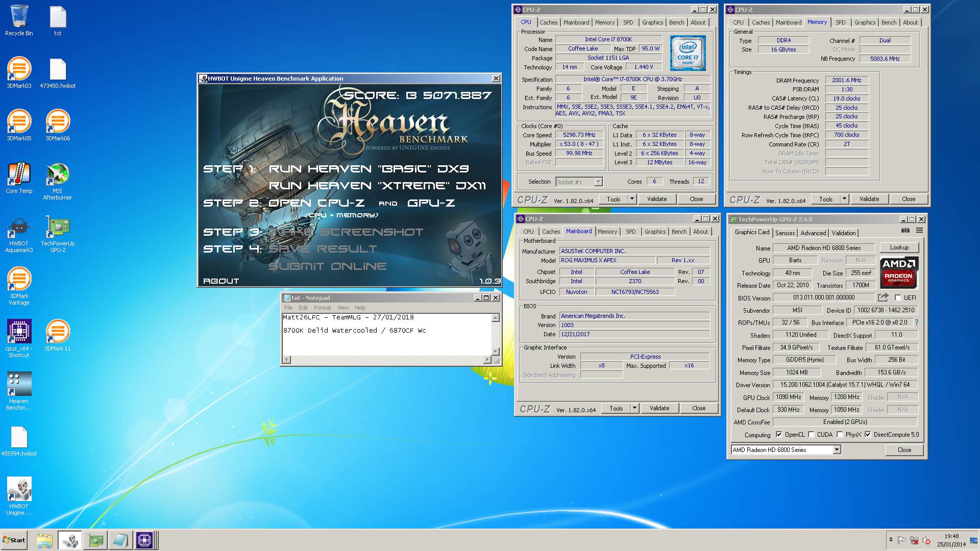Viewport: 980px width, 551px height.
Task: Toggle PhysX checkbox in GPU-Z
Action: point(840,435)
